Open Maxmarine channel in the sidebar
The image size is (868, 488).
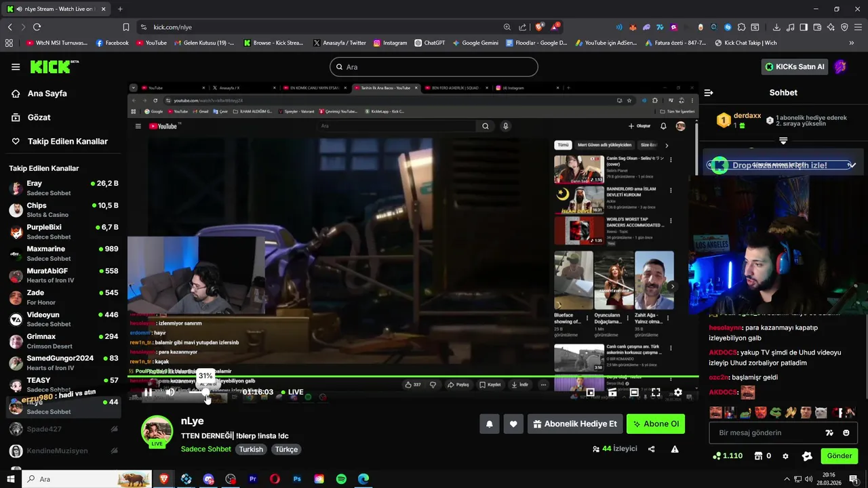tap(64, 253)
